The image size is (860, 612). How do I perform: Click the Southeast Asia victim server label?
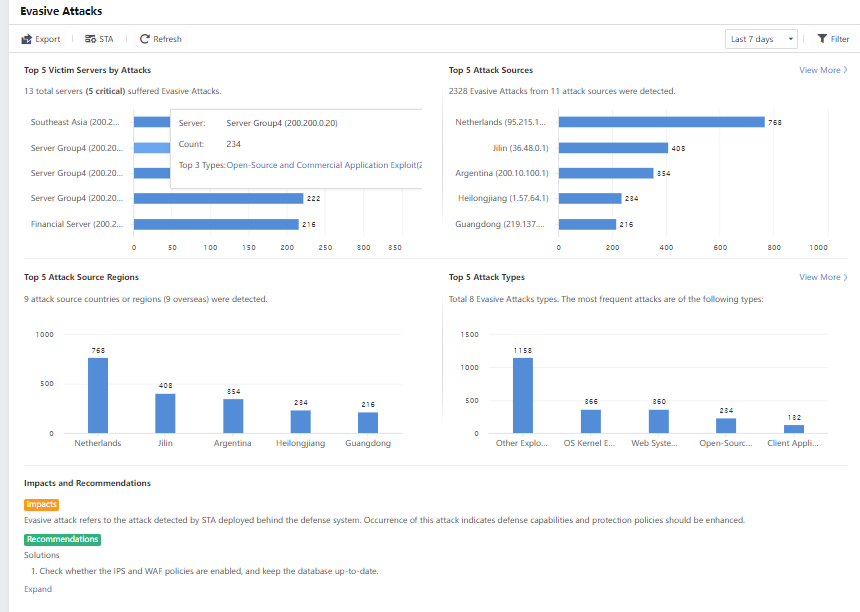pyautogui.click(x=75, y=122)
